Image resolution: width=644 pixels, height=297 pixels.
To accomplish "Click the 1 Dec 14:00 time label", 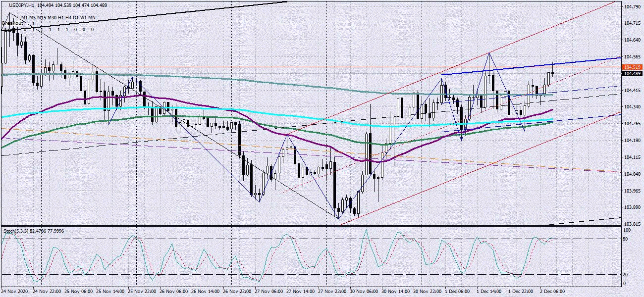I will point(489,291).
